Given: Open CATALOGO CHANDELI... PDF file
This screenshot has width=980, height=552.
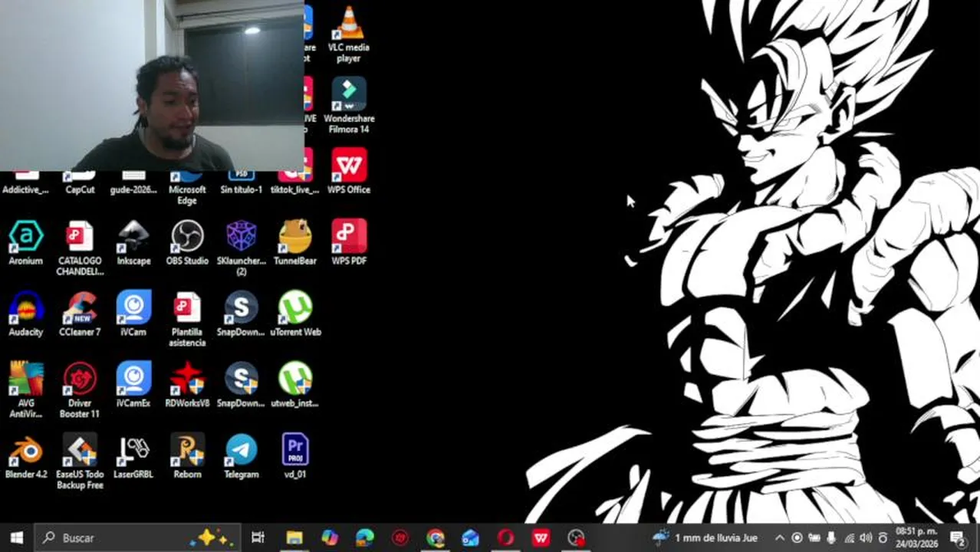Looking at the screenshot, I should pos(80,248).
